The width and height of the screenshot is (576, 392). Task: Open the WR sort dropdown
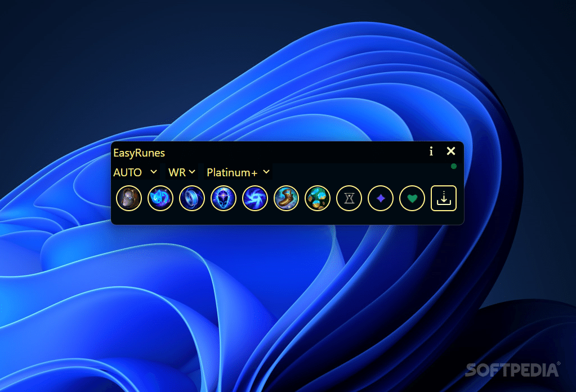tap(182, 172)
